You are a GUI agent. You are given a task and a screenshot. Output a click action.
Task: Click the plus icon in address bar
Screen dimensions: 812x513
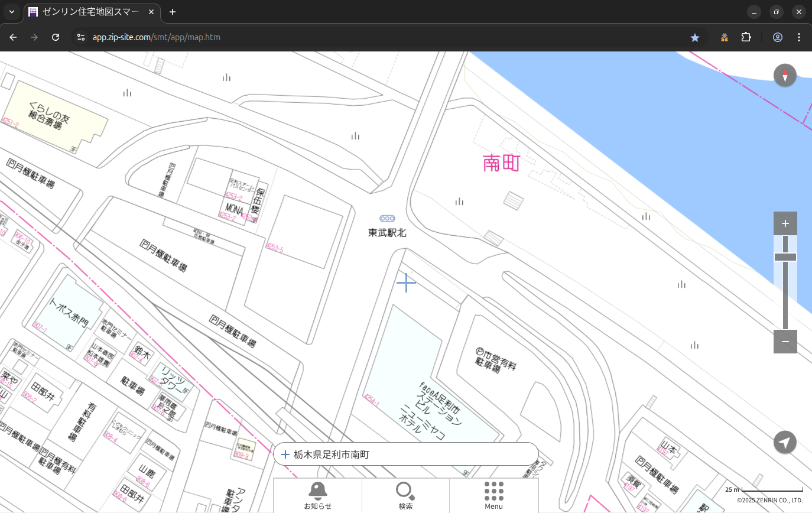point(285,454)
